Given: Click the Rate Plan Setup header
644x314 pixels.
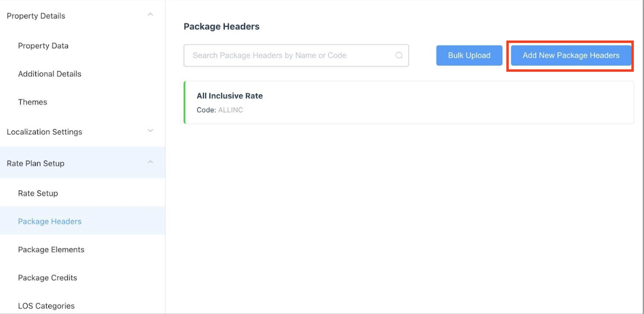Looking at the screenshot, I should [35, 162].
